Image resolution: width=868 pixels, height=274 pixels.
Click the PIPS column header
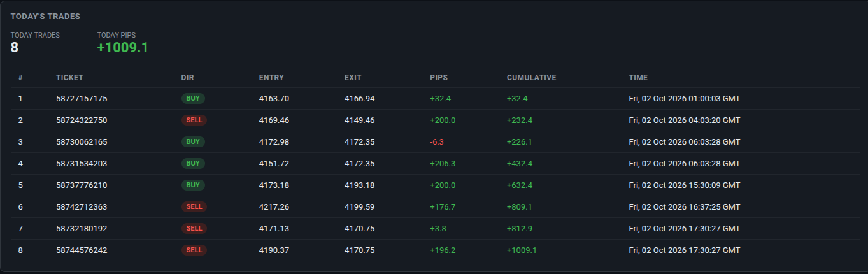[x=439, y=78]
